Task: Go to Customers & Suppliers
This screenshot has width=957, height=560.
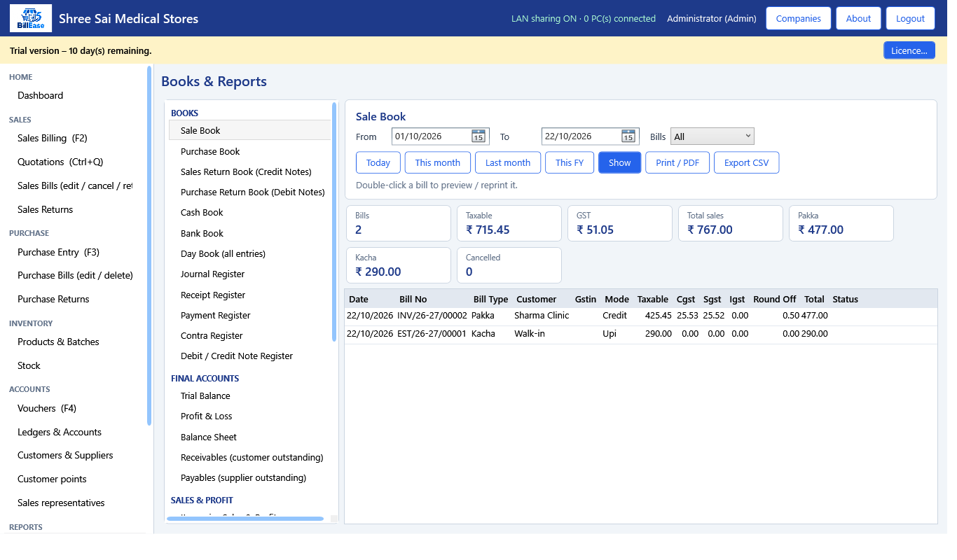Action: 65,455
